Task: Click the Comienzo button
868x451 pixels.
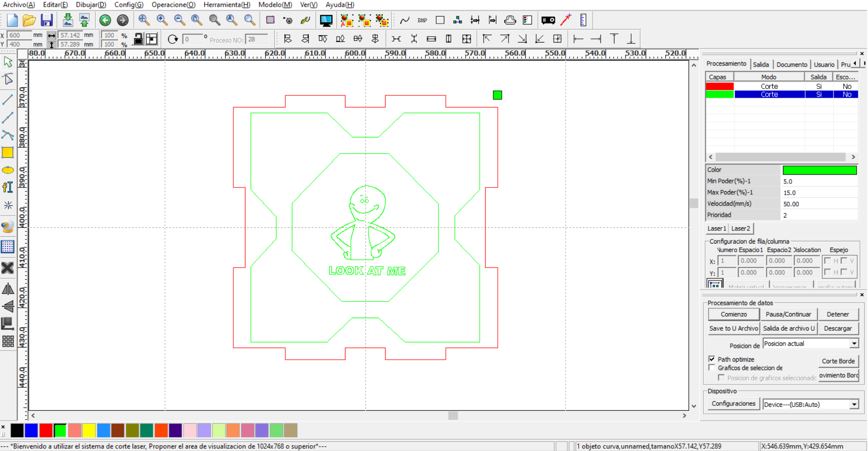Action: click(734, 314)
